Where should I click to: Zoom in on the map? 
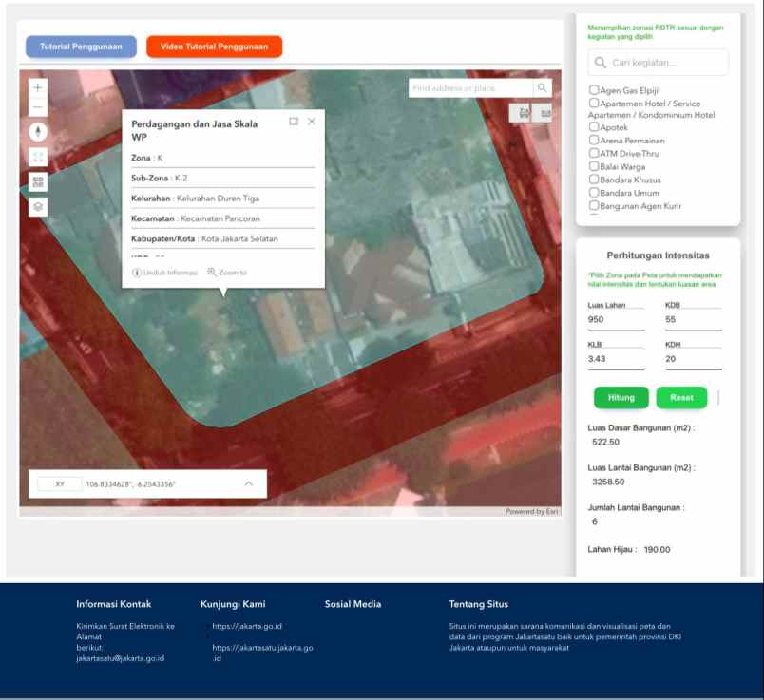click(x=38, y=87)
